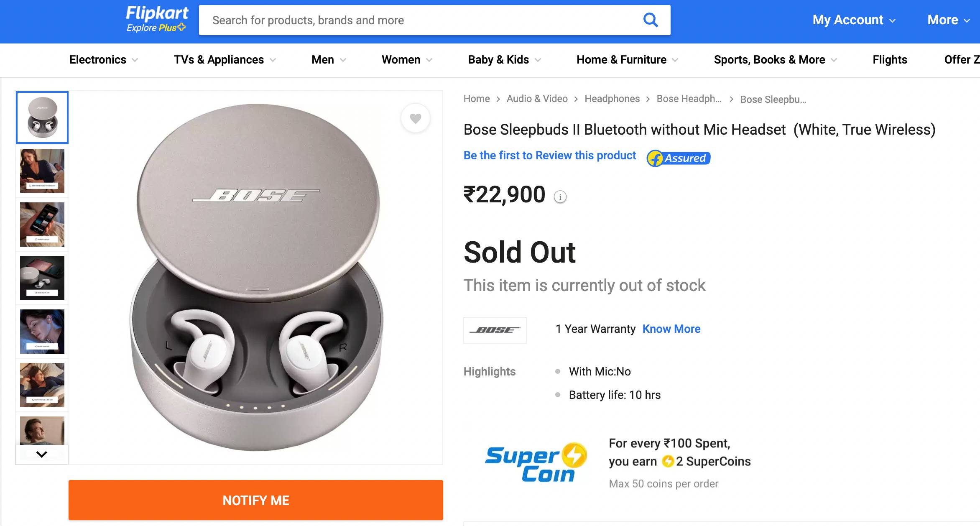Click the Flipkart logo
The height and width of the screenshot is (526, 980).
point(157,13)
